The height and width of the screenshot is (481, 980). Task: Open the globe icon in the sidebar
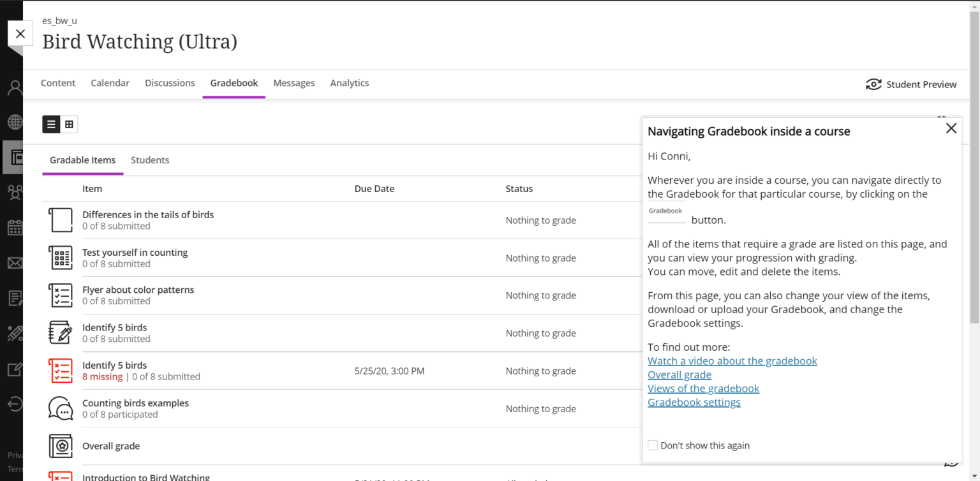point(15,122)
